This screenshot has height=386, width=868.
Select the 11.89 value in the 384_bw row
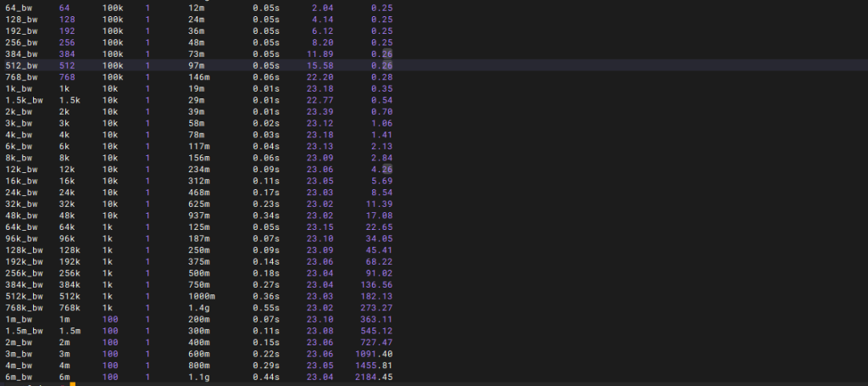click(x=320, y=53)
